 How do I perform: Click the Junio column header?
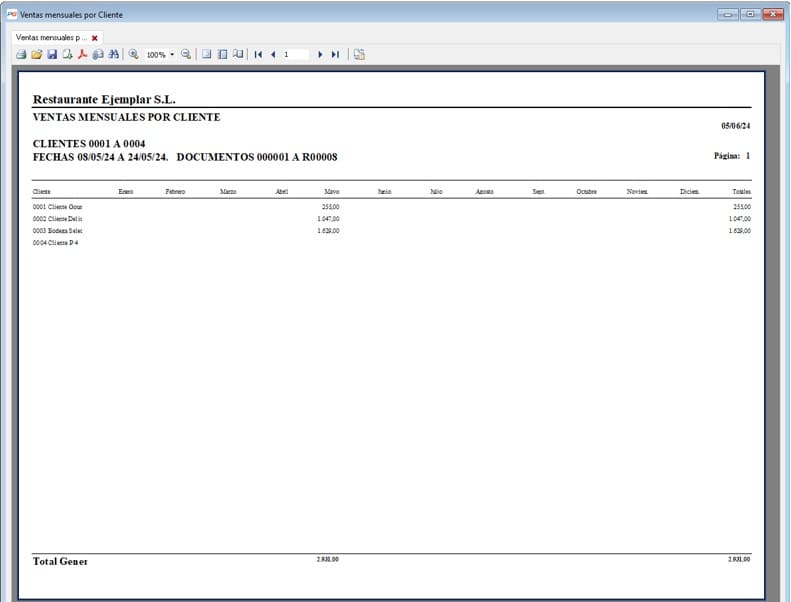384,192
